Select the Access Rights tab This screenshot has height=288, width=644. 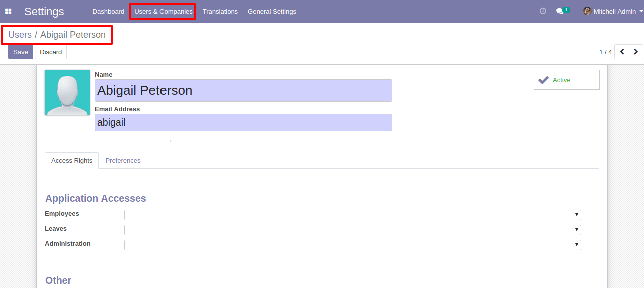tap(72, 161)
